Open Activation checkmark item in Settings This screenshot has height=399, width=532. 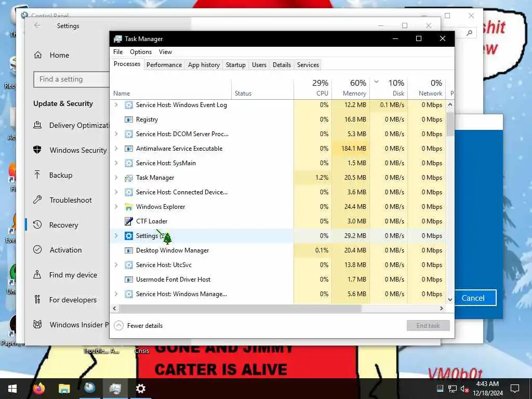click(57, 250)
